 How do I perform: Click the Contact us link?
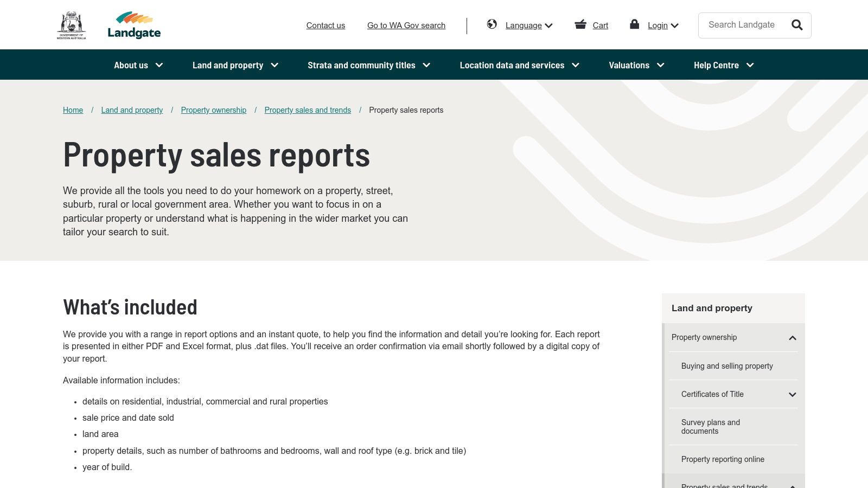coord(325,25)
